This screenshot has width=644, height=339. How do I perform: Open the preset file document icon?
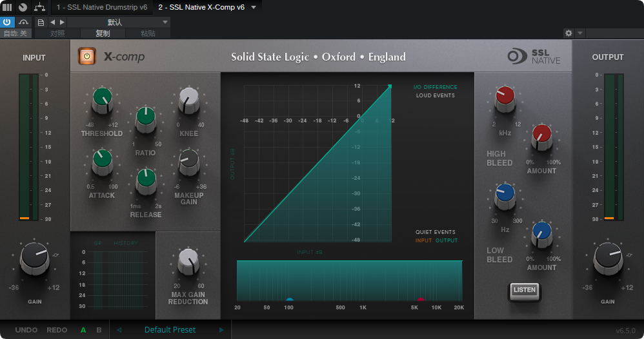[x=41, y=22]
